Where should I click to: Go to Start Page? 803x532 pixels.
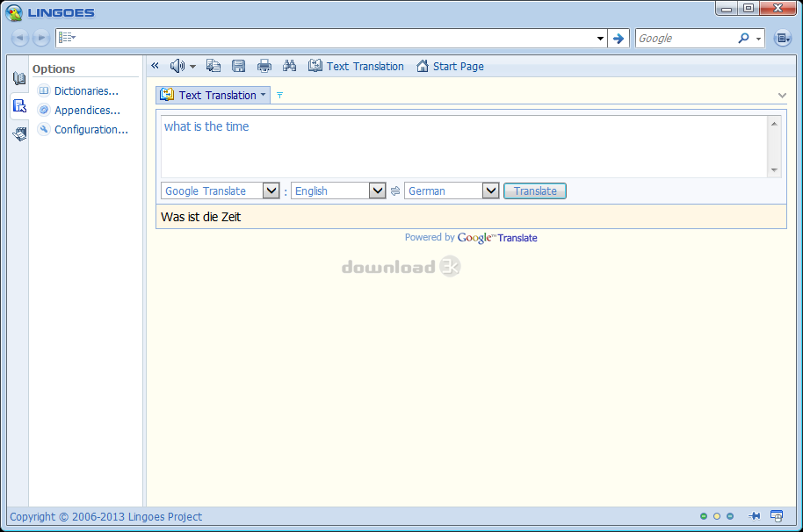click(450, 67)
